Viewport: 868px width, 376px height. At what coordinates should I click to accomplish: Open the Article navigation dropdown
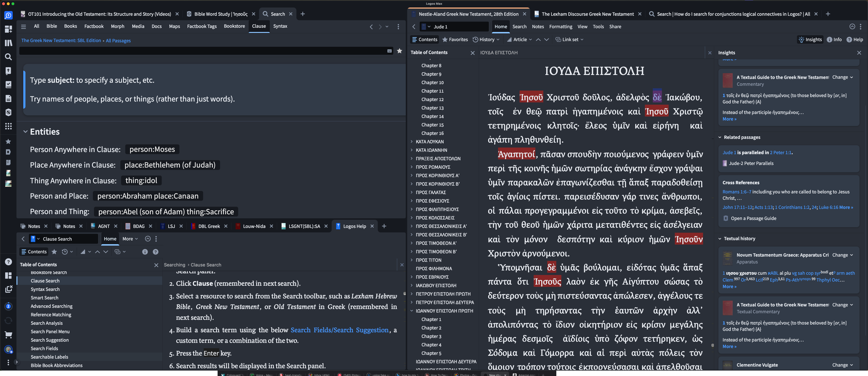519,39
